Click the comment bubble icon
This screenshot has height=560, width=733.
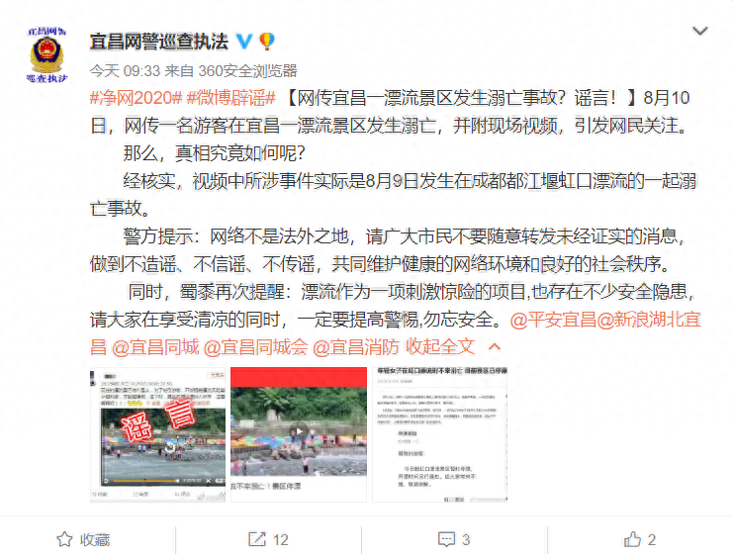click(446, 539)
